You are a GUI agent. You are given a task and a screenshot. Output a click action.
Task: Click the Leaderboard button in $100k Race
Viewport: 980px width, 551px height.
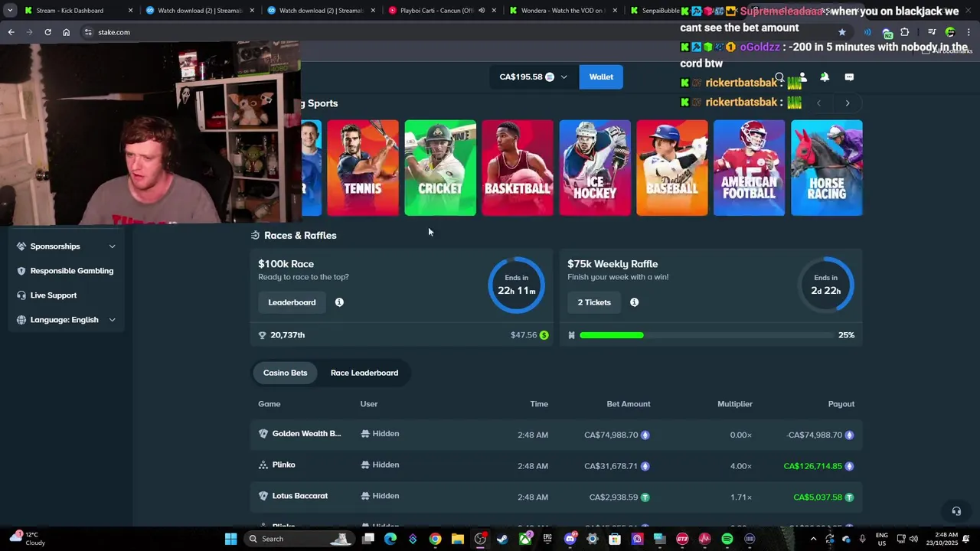[x=292, y=302]
